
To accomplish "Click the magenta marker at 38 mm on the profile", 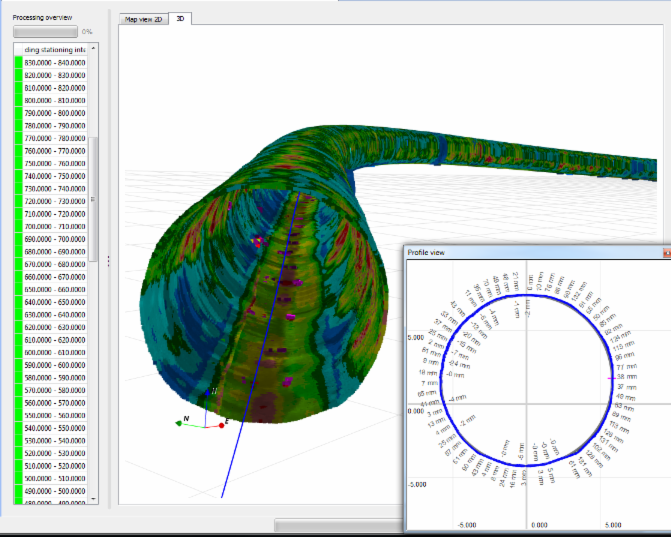I will (x=610, y=378).
